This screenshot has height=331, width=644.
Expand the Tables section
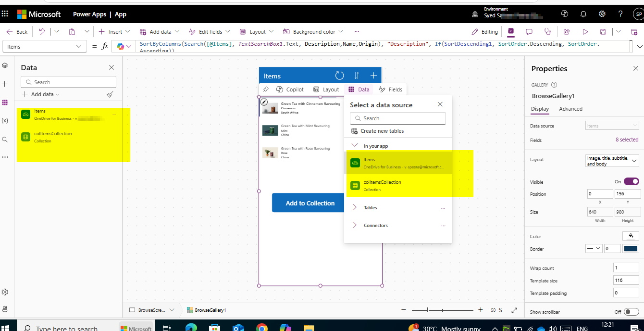(x=355, y=208)
